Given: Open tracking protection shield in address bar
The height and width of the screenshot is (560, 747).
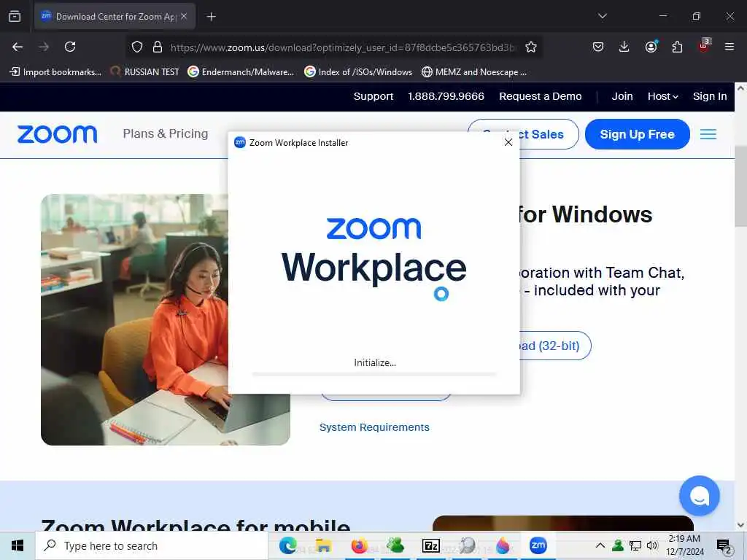Looking at the screenshot, I should point(137,47).
